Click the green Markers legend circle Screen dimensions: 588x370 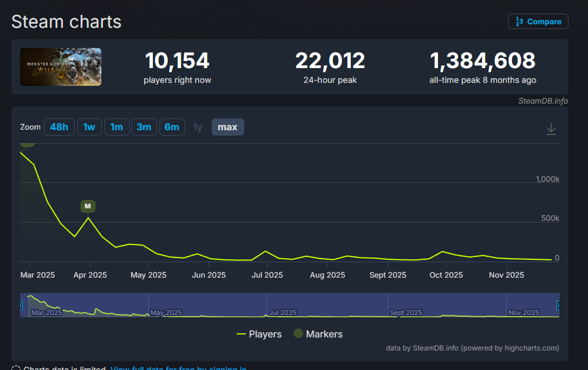(x=298, y=334)
